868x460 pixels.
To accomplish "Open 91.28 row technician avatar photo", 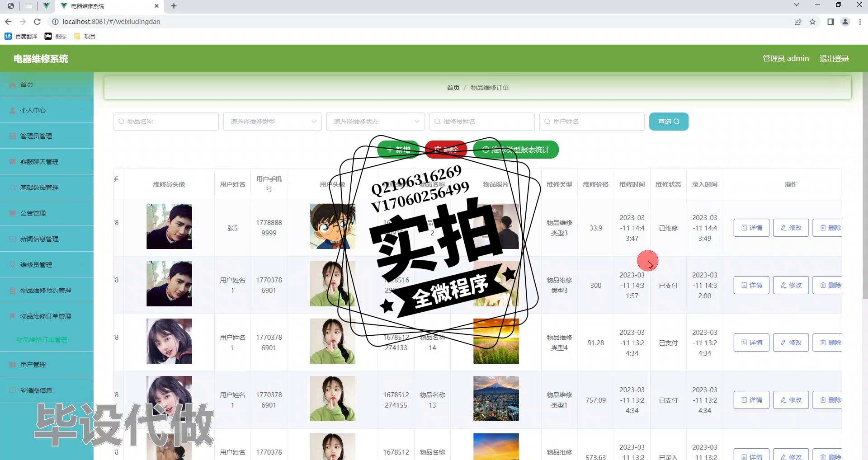I will (169, 341).
